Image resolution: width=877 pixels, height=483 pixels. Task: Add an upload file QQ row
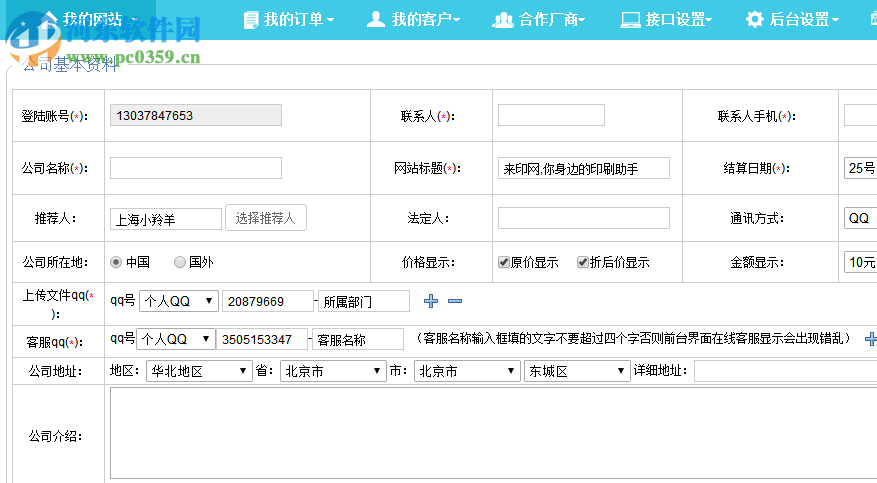[x=431, y=301]
